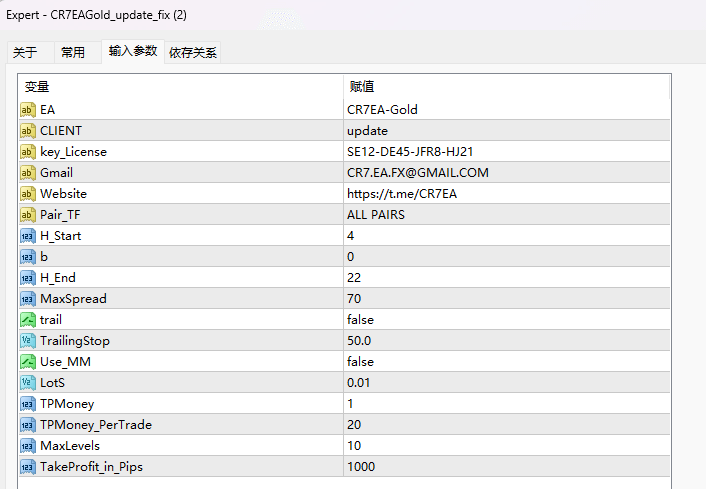Select the EA variable name
706x489 pixels.
(x=47, y=110)
